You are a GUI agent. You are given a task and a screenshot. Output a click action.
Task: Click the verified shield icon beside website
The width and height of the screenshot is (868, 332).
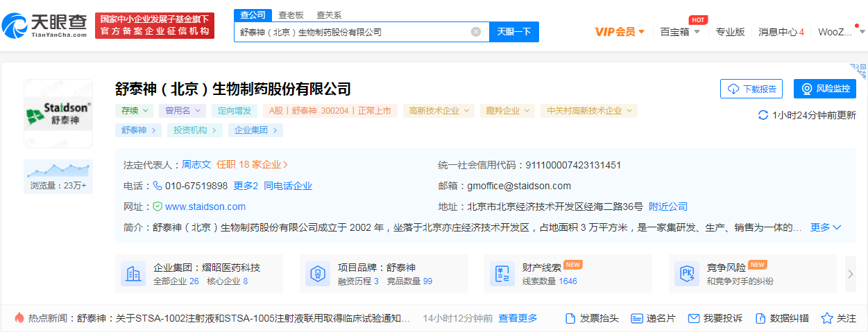[158, 207]
